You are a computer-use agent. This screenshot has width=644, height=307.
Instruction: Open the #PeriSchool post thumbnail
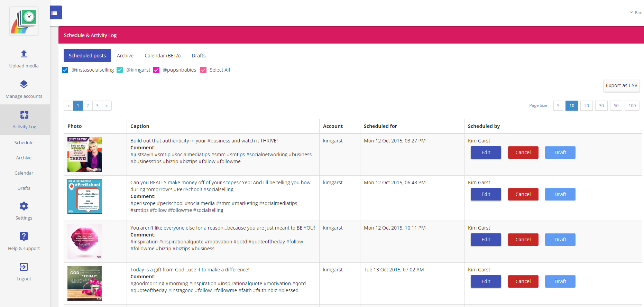[x=85, y=196]
